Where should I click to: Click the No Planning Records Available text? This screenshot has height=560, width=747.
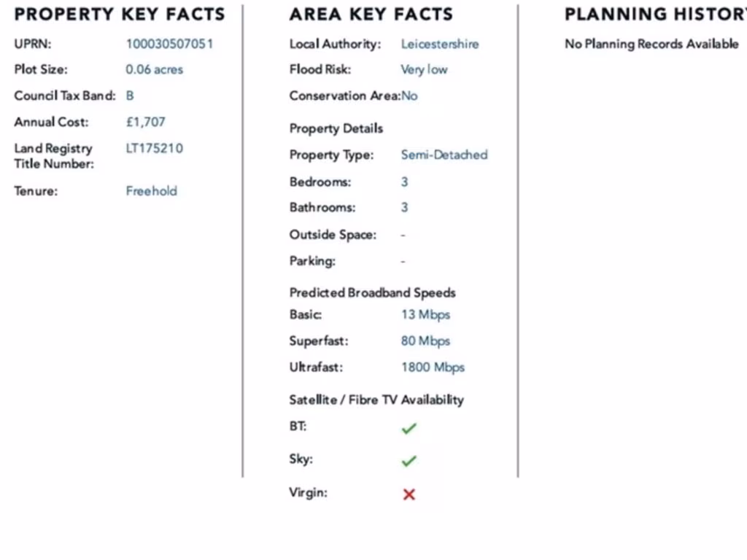651,44
